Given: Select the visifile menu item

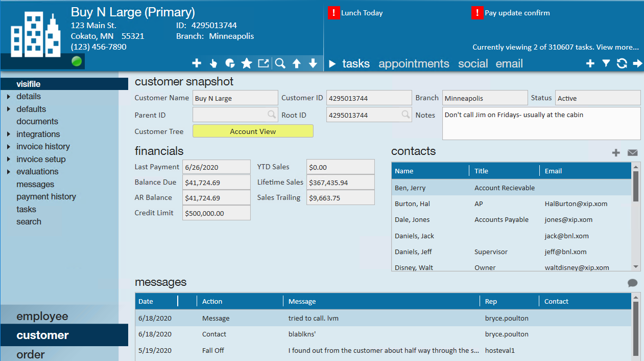Looking at the screenshot, I should click(x=64, y=84).
